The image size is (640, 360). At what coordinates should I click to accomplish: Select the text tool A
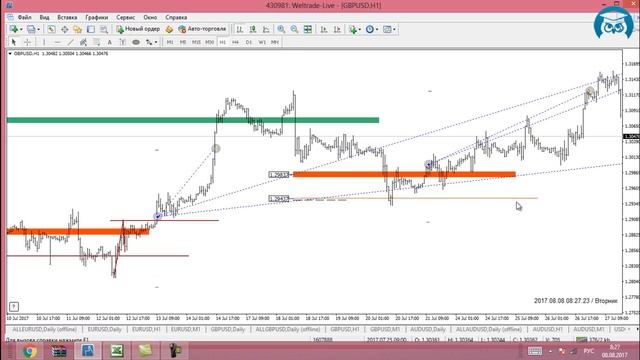[x=109, y=42]
